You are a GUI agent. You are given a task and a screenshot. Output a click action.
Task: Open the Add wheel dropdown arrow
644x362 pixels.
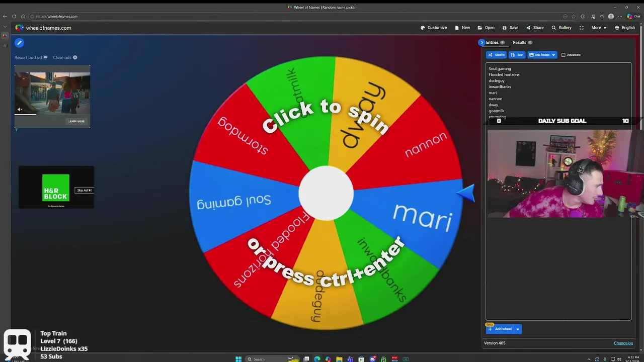click(x=518, y=329)
